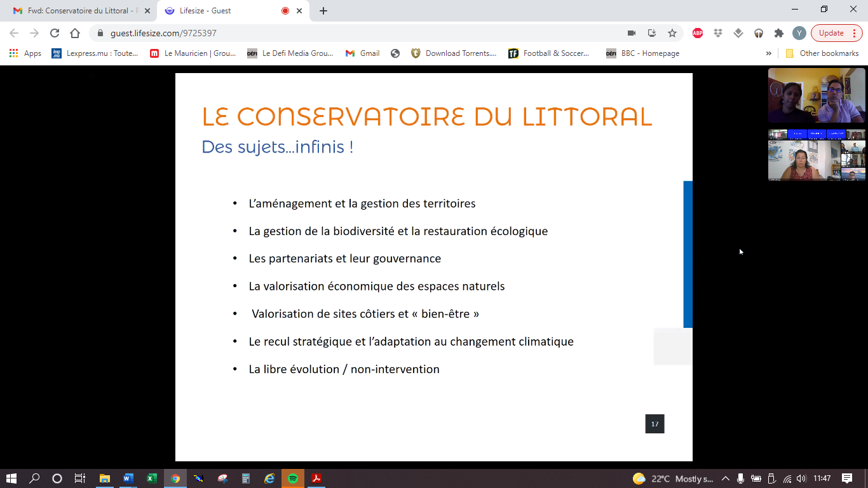Launch Spotify from the taskbar
Viewport: 868px width, 488px height.
tap(292, 478)
